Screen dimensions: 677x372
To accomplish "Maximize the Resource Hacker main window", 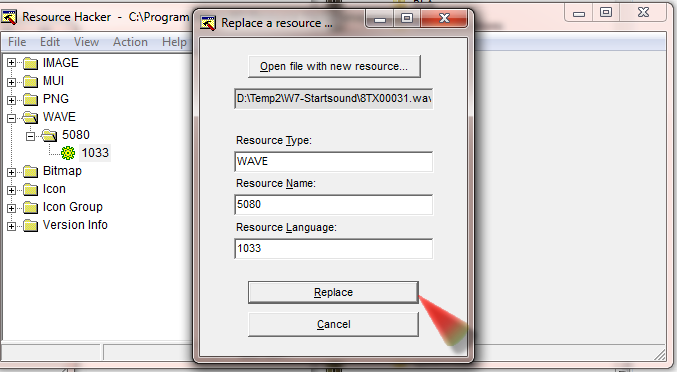I will (x=606, y=12).
